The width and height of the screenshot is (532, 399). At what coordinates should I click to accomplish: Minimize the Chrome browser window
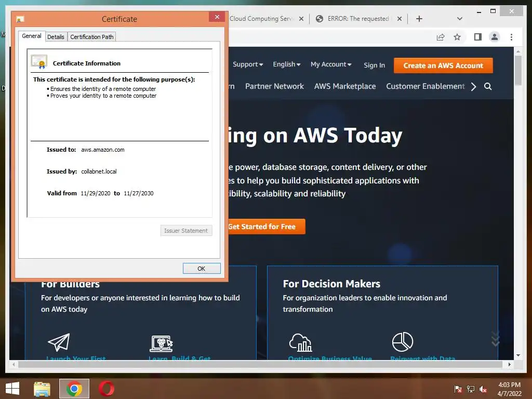click(x=478, y=11)
